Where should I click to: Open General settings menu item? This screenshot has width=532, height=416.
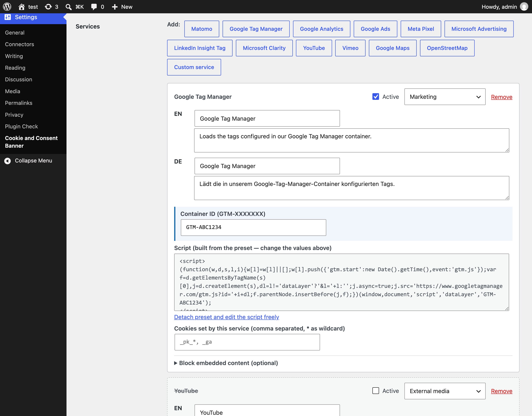coord(15,32)
